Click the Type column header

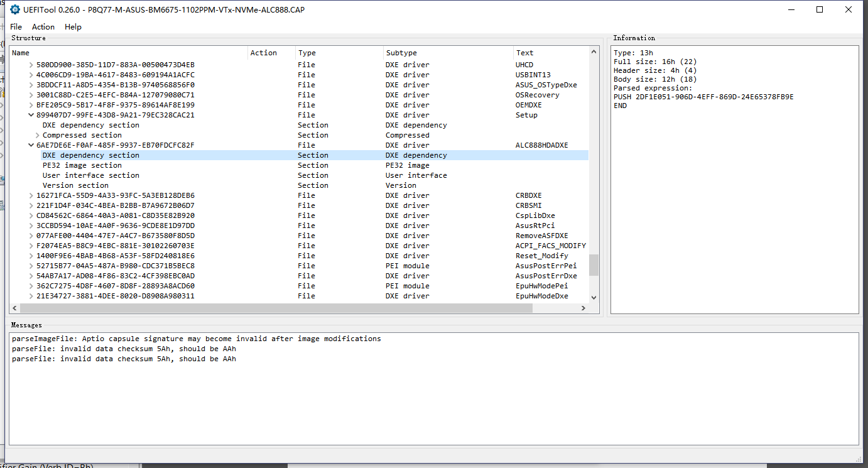[x=339, y=53]
